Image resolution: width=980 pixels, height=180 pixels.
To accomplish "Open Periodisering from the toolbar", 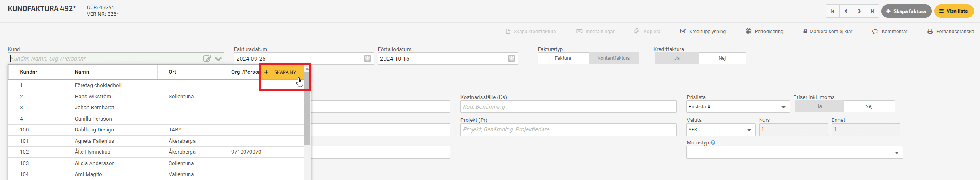I will [765, 32].
